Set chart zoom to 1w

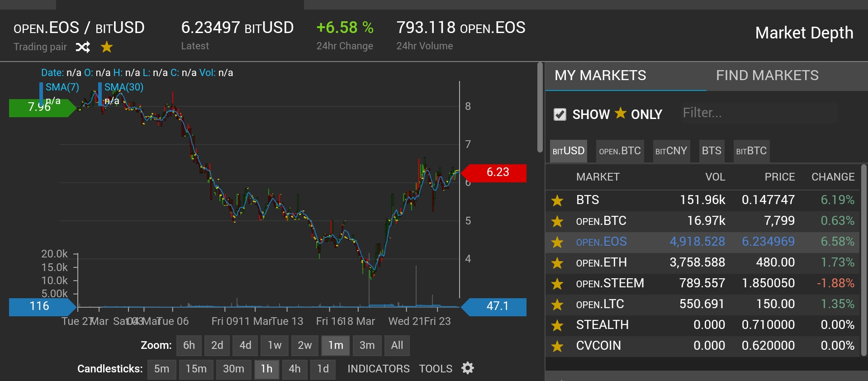pyautogui.click(x=275, y=345)
